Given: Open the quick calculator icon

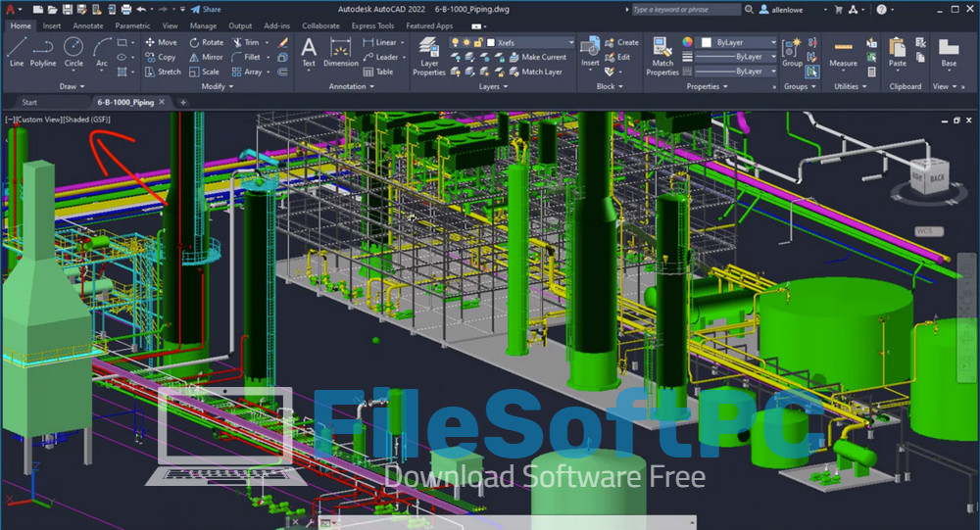Looking at the screenshot, I should click(x=871, y=72).
